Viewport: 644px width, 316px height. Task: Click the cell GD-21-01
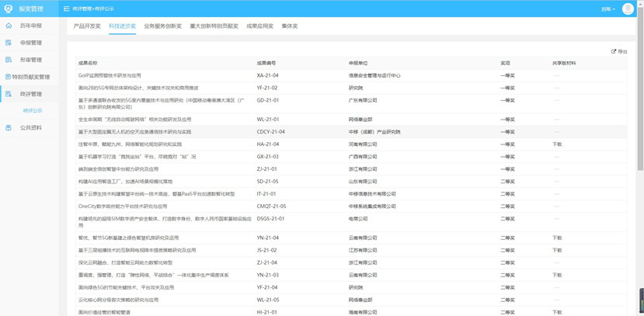[x=268, y=100]
